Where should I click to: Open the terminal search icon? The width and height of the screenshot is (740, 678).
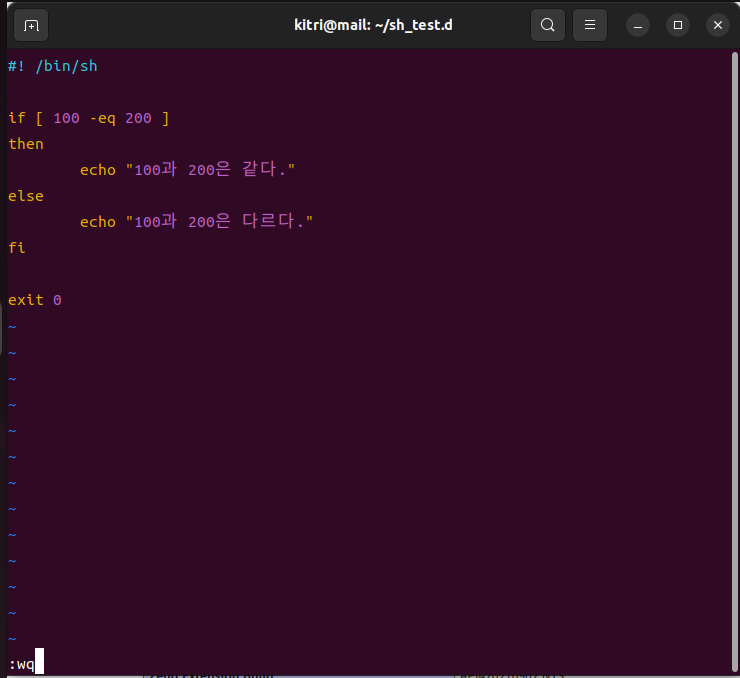click(x=547, y=25)
